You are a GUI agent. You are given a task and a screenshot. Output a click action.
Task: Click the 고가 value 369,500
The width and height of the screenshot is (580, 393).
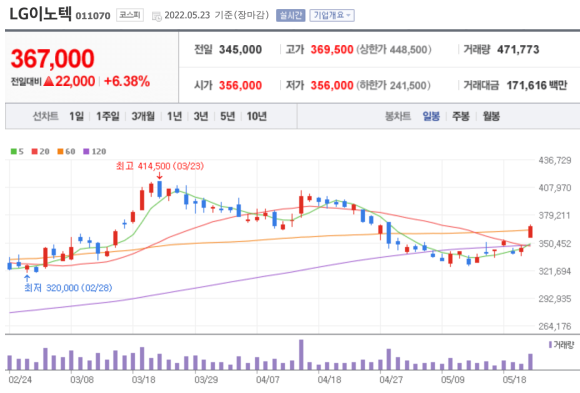[332, 50]
